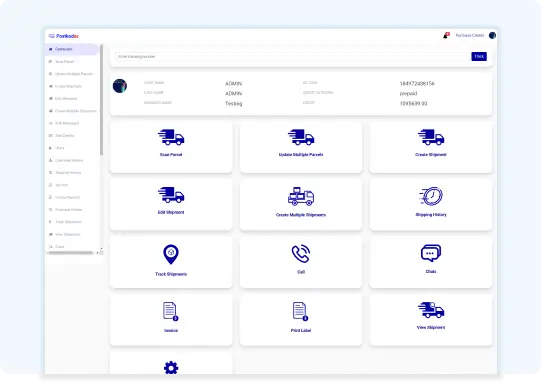Open the Scan Parcel truck card
The width and height of the screenshot is (541, 384).
pyautogui.click(x=171, y=147)
